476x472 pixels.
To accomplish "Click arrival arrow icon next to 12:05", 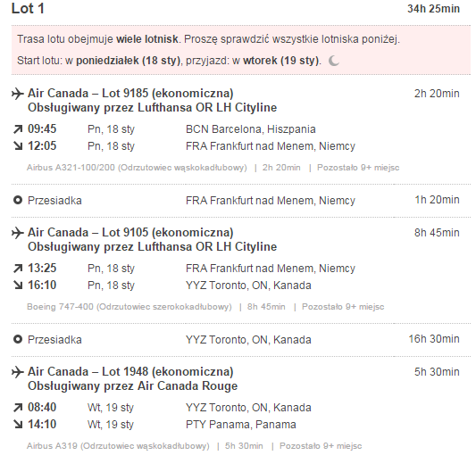I will click(18, 146).
